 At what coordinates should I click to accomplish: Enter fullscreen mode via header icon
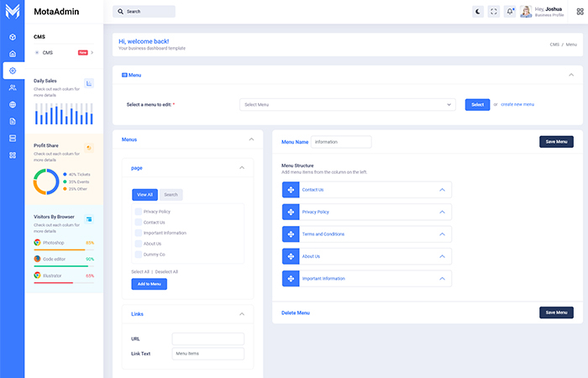pyautogui.click(x=494, y=12)
